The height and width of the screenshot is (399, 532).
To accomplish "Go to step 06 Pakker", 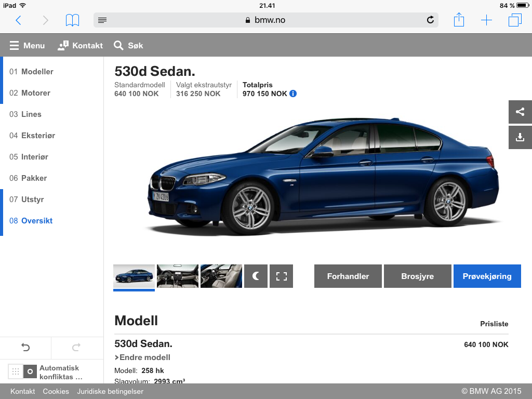I will [28, 178].
